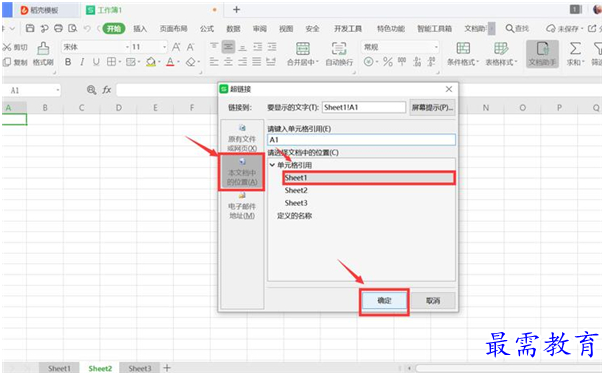Viewport: 607px width, 376px height.
Task: Switch to the Sheet3 worksheet tab
Action: click(139, 368)
